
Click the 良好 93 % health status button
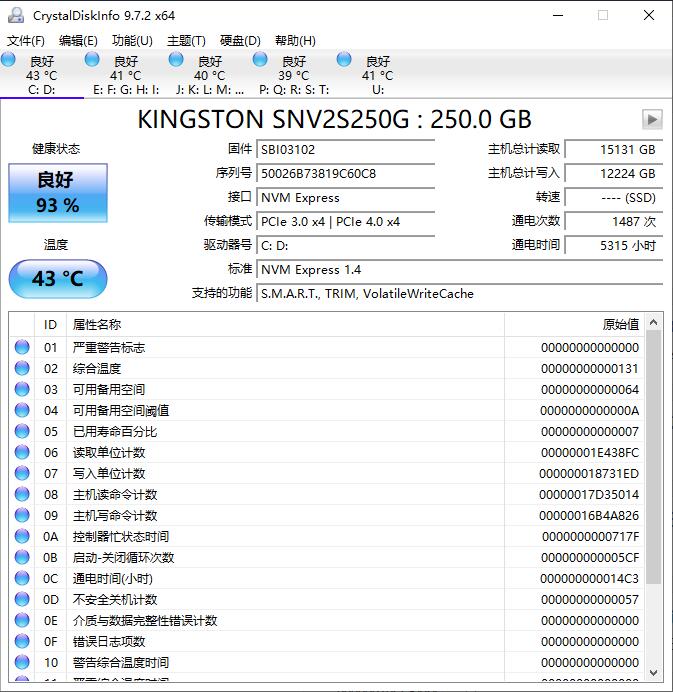[58, 193]
